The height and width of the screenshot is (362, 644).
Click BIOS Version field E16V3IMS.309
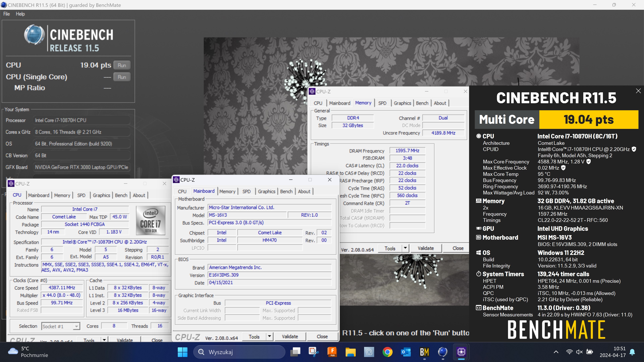[x=270, y=275]
